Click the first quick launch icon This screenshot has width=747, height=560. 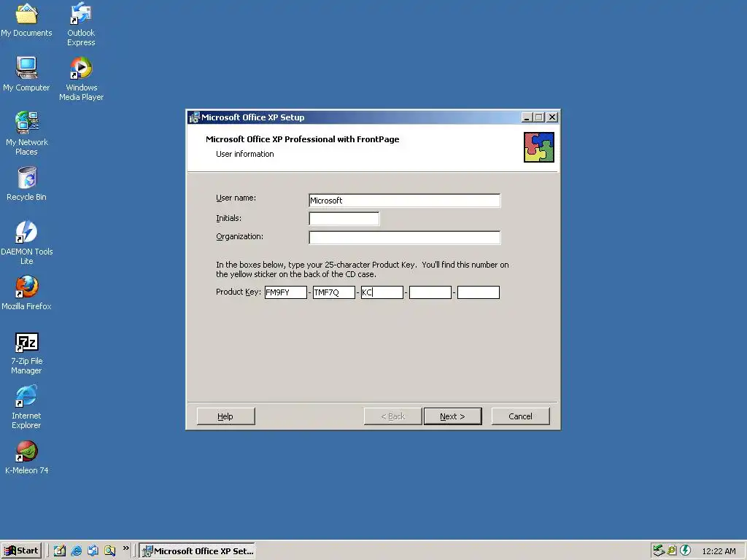click(60, 551)
